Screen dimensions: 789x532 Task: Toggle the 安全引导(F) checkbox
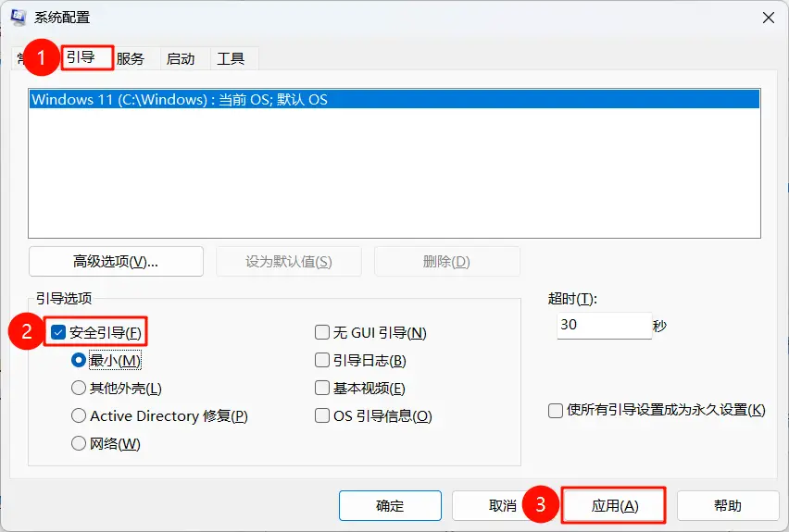pyautogui.click(x=58, y=332)
